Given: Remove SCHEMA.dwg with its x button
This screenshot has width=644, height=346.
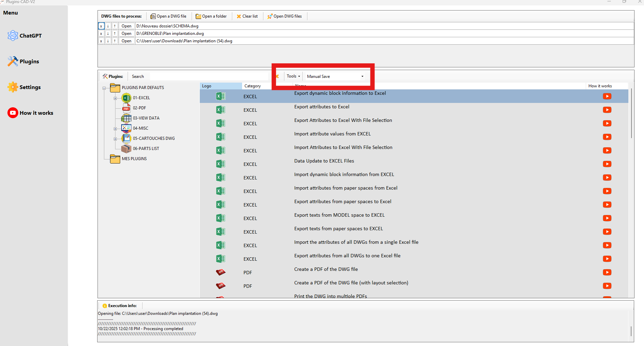Looking at the screenshot, I should click(101, 26).
